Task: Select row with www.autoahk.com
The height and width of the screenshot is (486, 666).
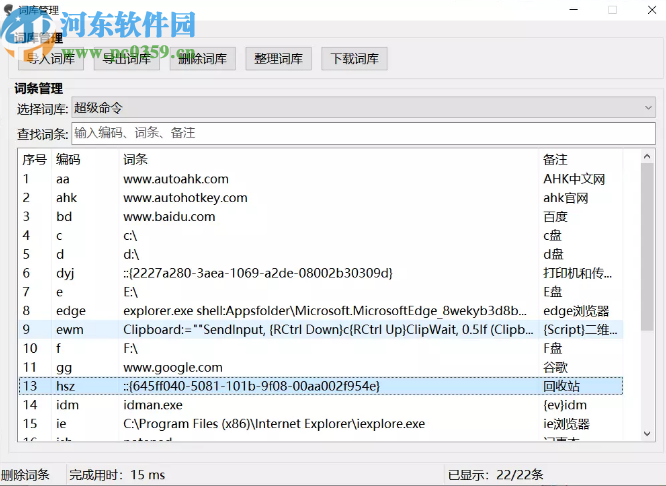Action: 321,179
